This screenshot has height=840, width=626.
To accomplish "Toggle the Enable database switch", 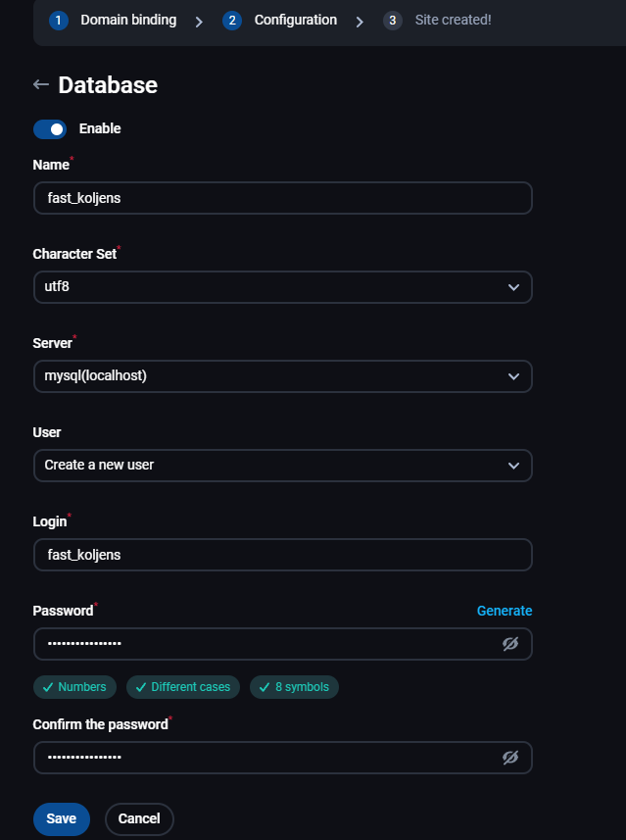I will click(x=50, y=129).
